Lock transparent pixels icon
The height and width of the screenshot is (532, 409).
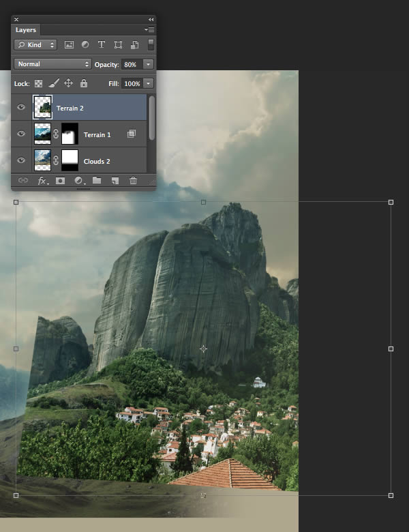click(x=38, y=83)
